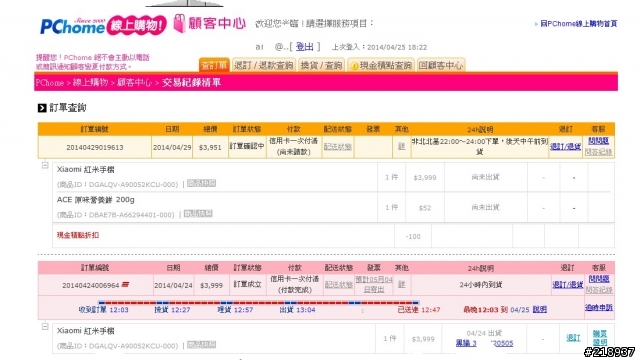Click the 訂單成立 status cell
The height and width of the screenshot is (360, 640).
[x=247, y=284]
